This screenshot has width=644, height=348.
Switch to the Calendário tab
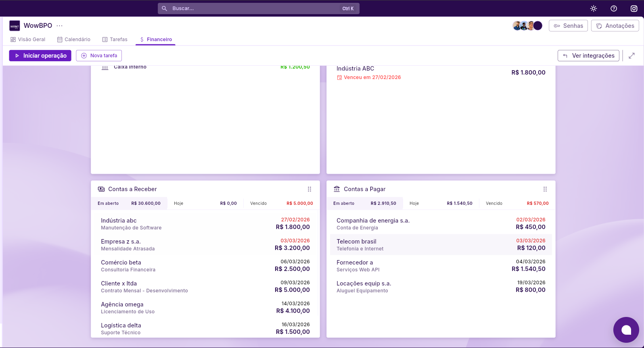point(74,40)
